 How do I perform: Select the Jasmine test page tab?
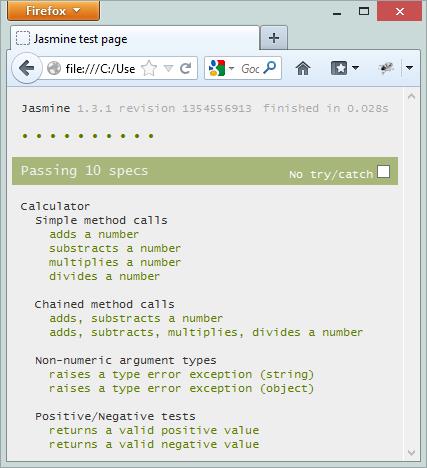tap(135, 39)
